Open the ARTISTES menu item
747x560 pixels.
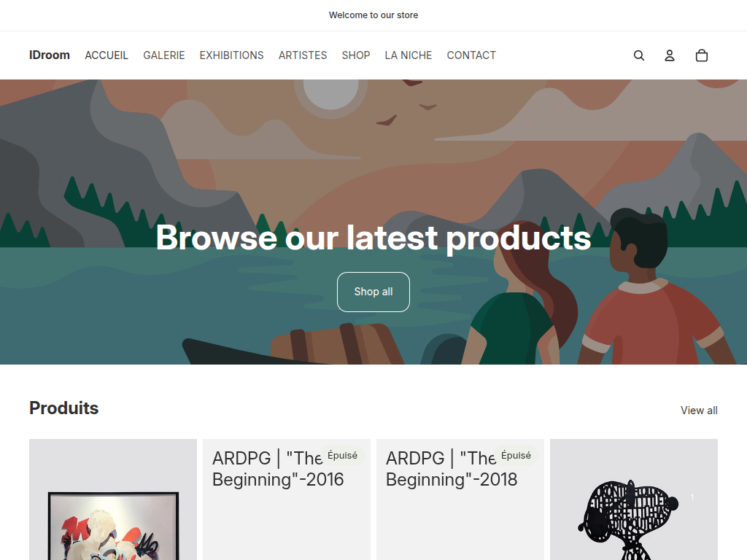pyautogui.click(x=303, y=55)
